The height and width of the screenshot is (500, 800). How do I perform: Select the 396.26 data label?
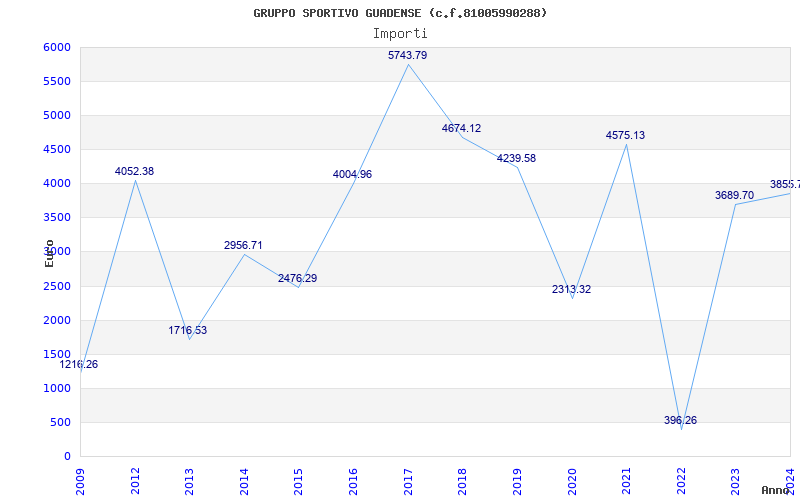(x=680, y=420)
